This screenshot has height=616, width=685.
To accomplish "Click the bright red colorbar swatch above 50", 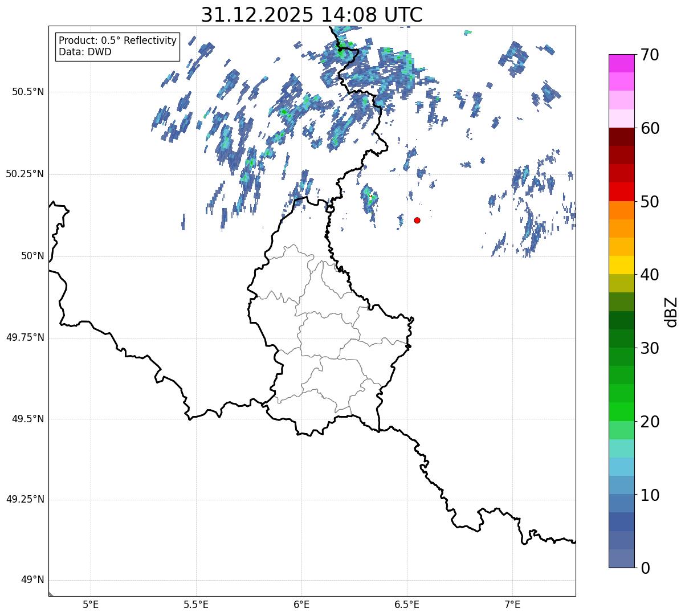I will coord(621,191).
